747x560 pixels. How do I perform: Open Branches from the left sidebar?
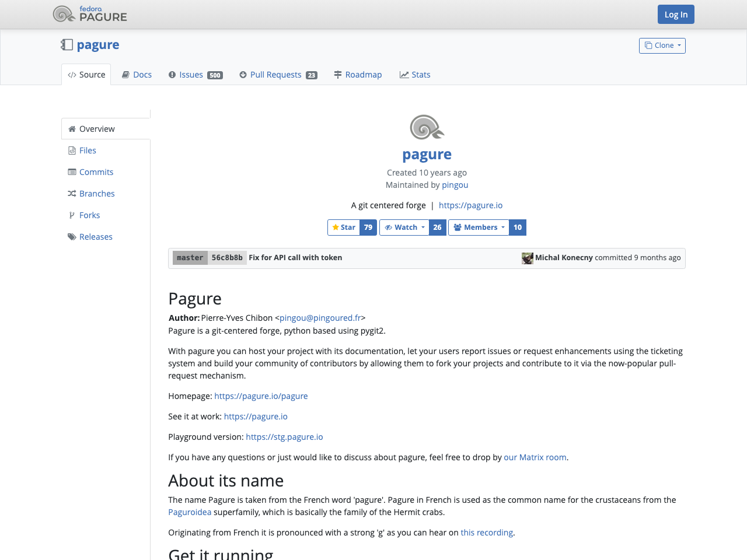coord(97,193)
